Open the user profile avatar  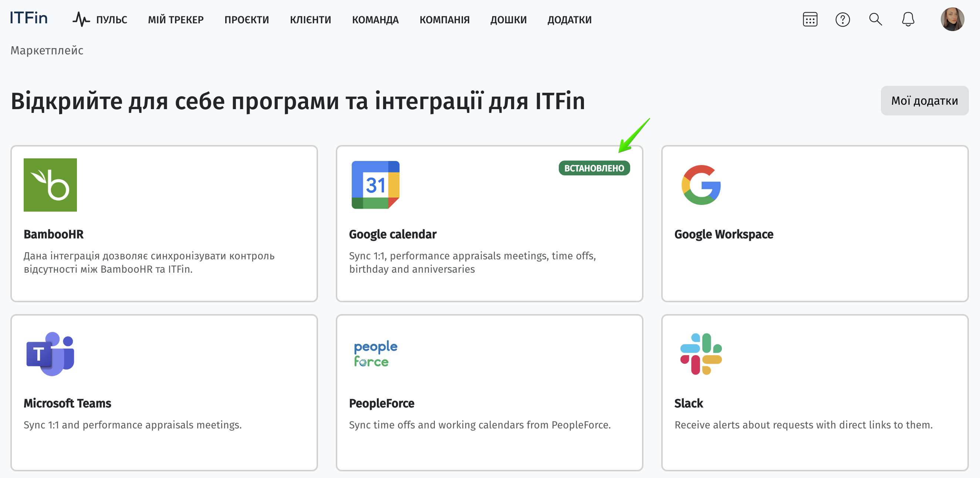(952, 19)
